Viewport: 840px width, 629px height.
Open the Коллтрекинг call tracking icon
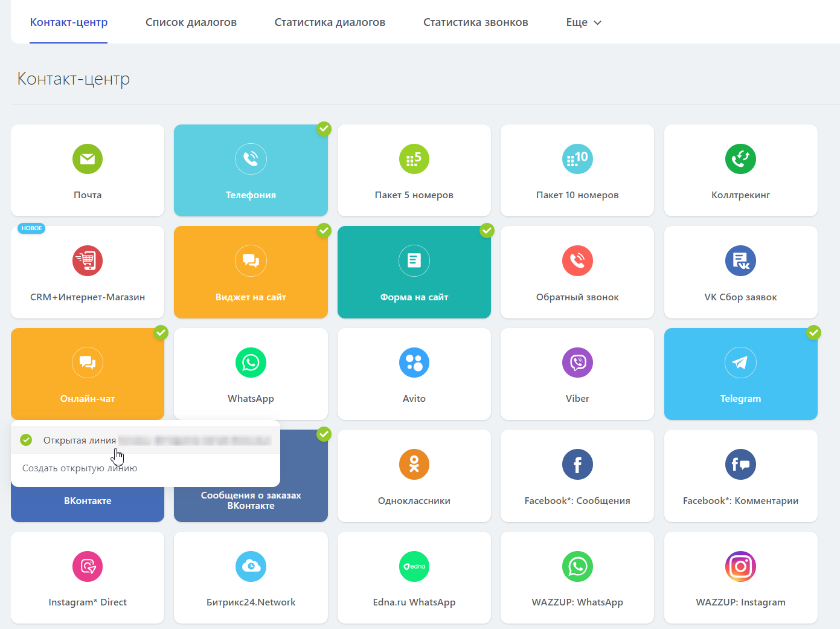pyautogui.click(x=740, y=159)
